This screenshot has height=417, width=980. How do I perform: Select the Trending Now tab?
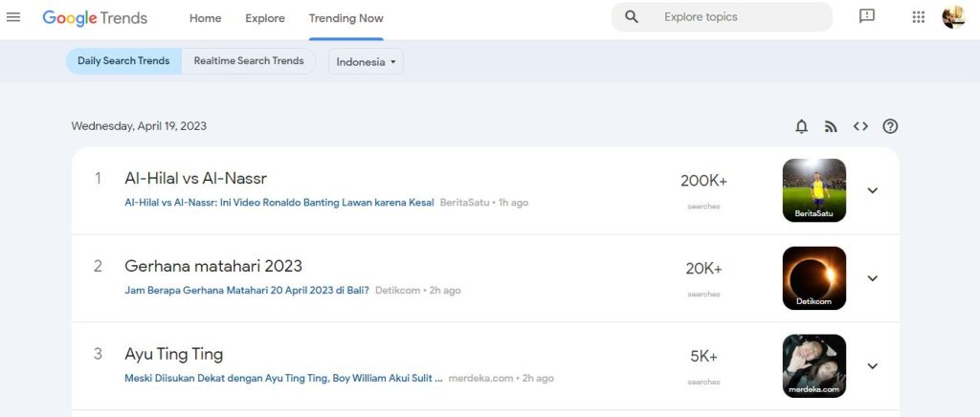(x=346, y=18)
